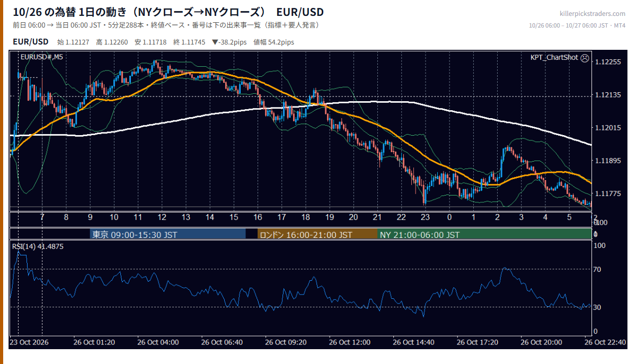
Task: Click the 1.12255 price axis label
Action: pyautogui.click(x=608, y=62)
